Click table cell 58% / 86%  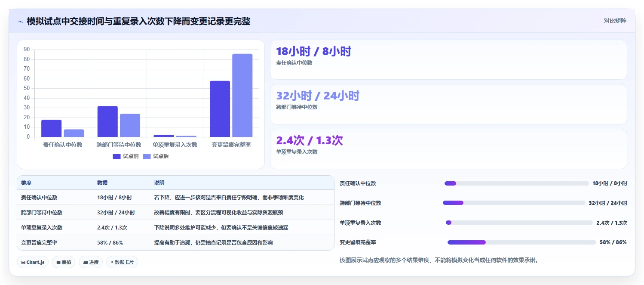(x=110, y=243)
